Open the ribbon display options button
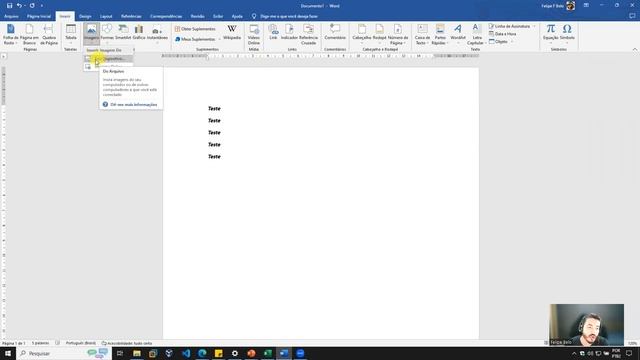Viewport: 640px width, 360px height. (x=586, y=6)
